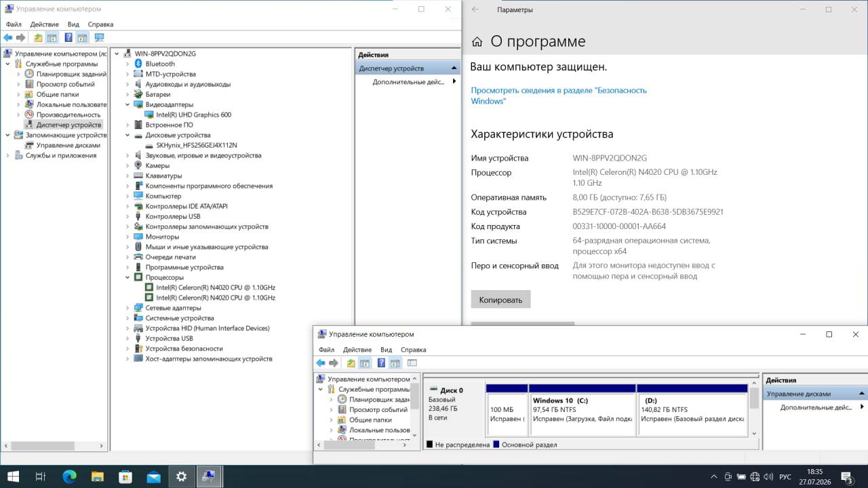Expand the Сетевые адаптеры category
Image resolution: width=868 pixels, height=488 pixels.
pyautogui.click(x=127, y=308)
